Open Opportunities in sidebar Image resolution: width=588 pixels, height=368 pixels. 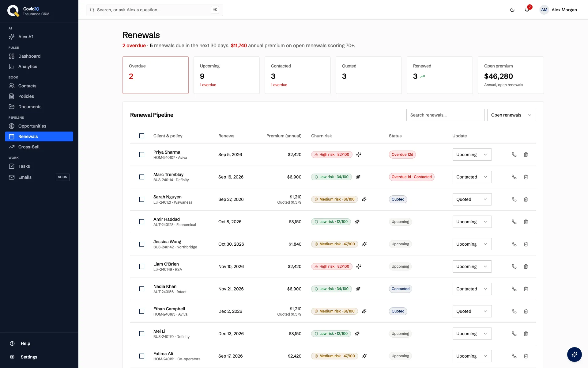coord(39,126)
